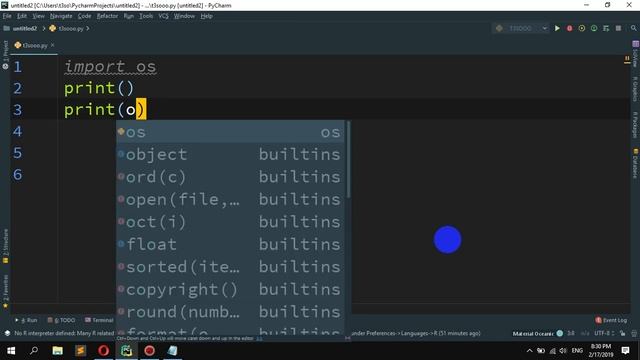The height and width of the screenshot is (360, 640).
Task: Click the green profile run icon
Action: 594,28
